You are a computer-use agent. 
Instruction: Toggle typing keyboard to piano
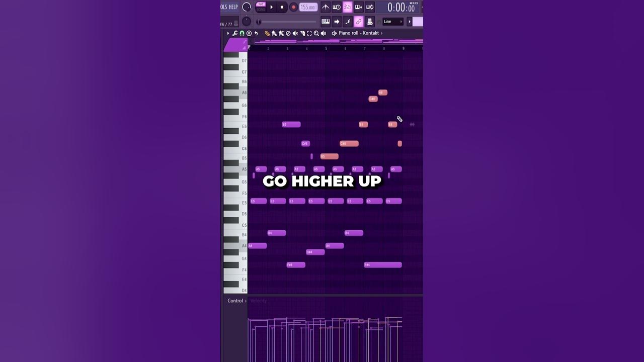point(326,22)
